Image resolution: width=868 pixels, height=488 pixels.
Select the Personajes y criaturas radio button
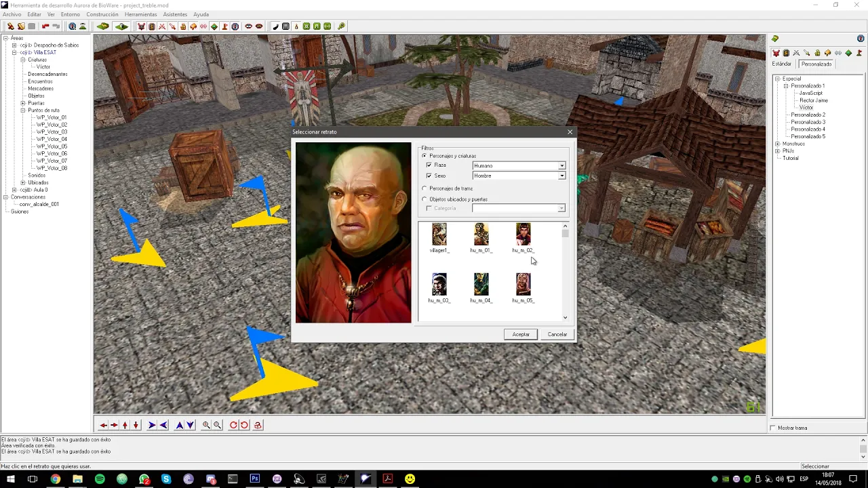(x=425, y=156)
